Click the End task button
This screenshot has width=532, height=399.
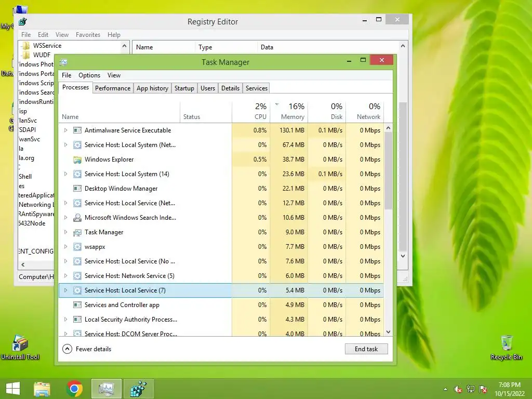[x=366, y=349]
